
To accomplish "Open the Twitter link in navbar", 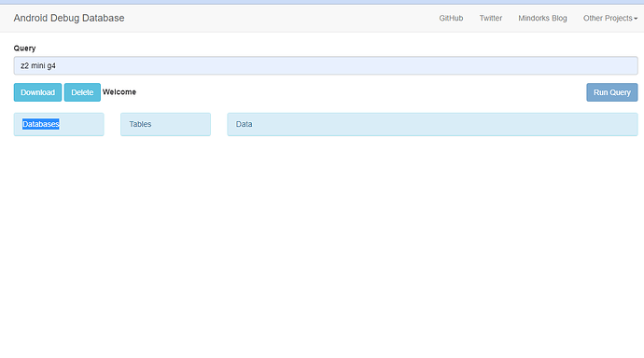I will [x=491, y=18].
